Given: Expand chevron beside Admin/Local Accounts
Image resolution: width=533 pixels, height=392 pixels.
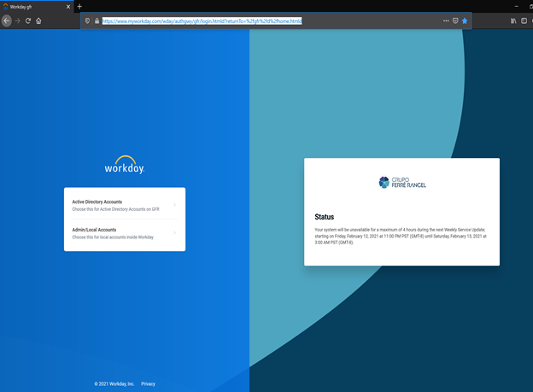Looking at the screenshot, I should click(x=175, y=232).
